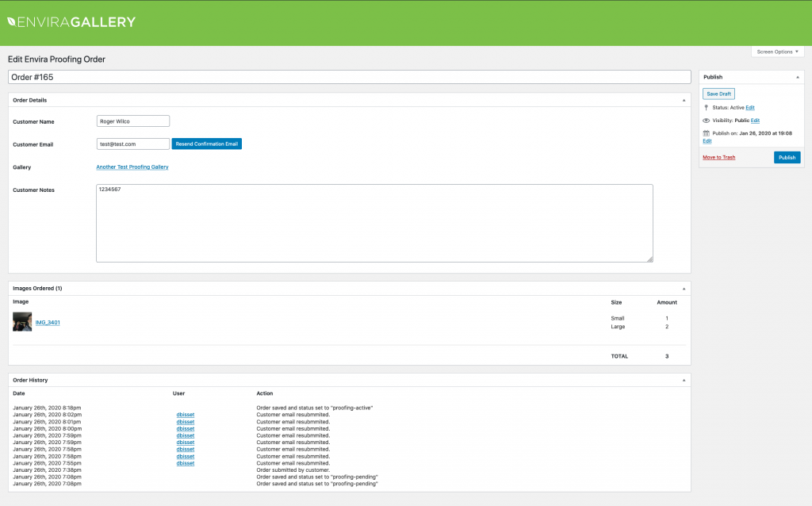Screen dimensions: 812x506
Task: Edit the order Status
Action: click(750, 108)
